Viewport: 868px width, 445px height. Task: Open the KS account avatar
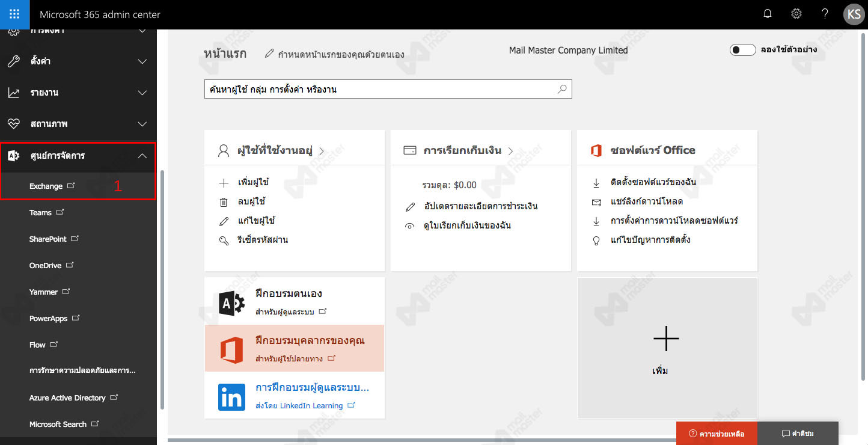point(854,14)
